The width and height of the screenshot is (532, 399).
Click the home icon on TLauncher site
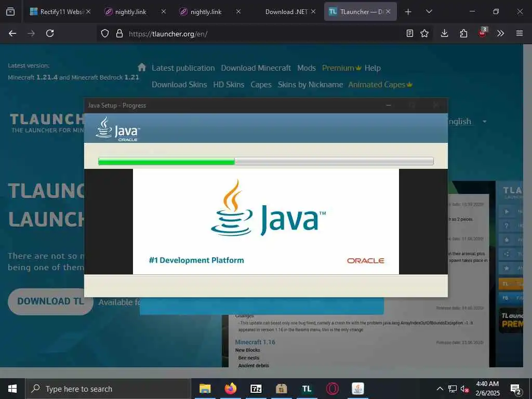(x=142, y=67)
